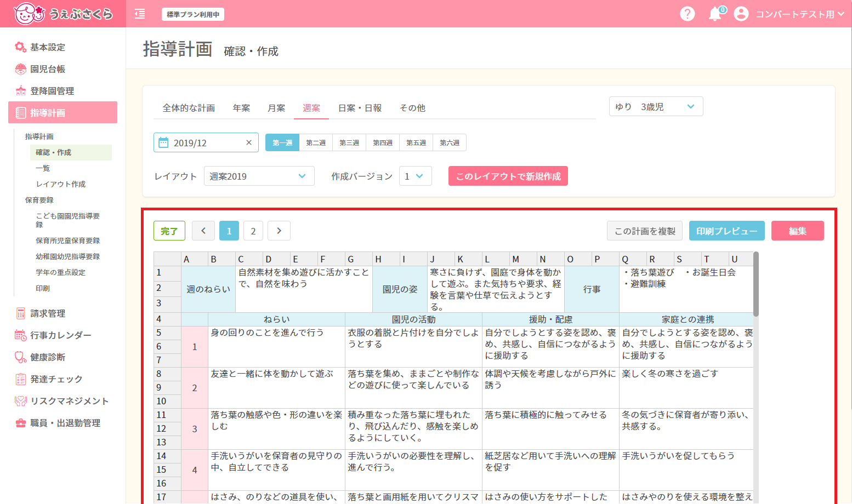The height and width of the screenshot is (504, 852).
Task: Click the 家庭との連携 header cell
Action: tap(688, 319)
